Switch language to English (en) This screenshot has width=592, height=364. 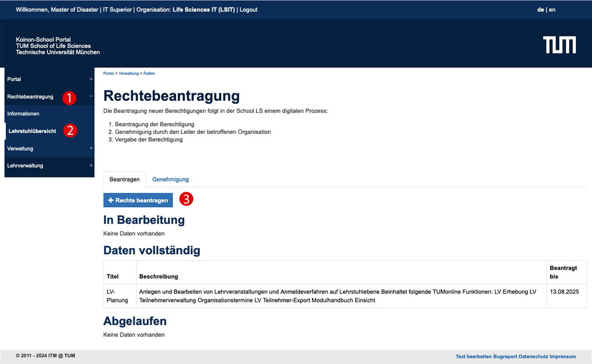tap(552, 9)
